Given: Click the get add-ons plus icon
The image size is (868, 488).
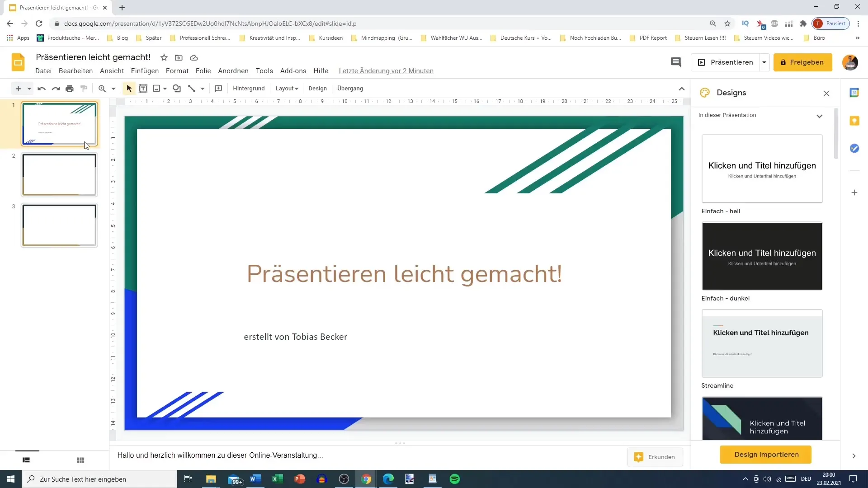Looking at the screenshot, I should point(854,192).
